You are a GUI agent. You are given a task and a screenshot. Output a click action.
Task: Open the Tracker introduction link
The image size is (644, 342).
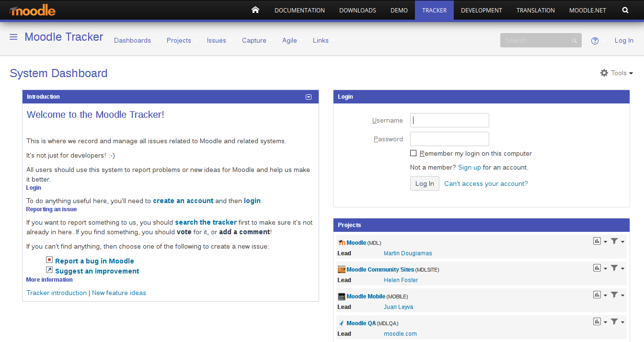[x=57, y=293]
